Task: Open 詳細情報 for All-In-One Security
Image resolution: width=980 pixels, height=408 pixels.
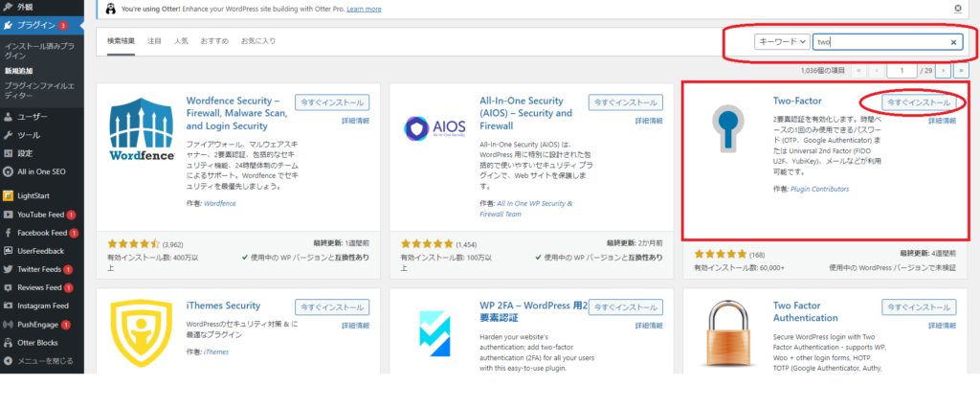Action: click(x=650, y=121)
